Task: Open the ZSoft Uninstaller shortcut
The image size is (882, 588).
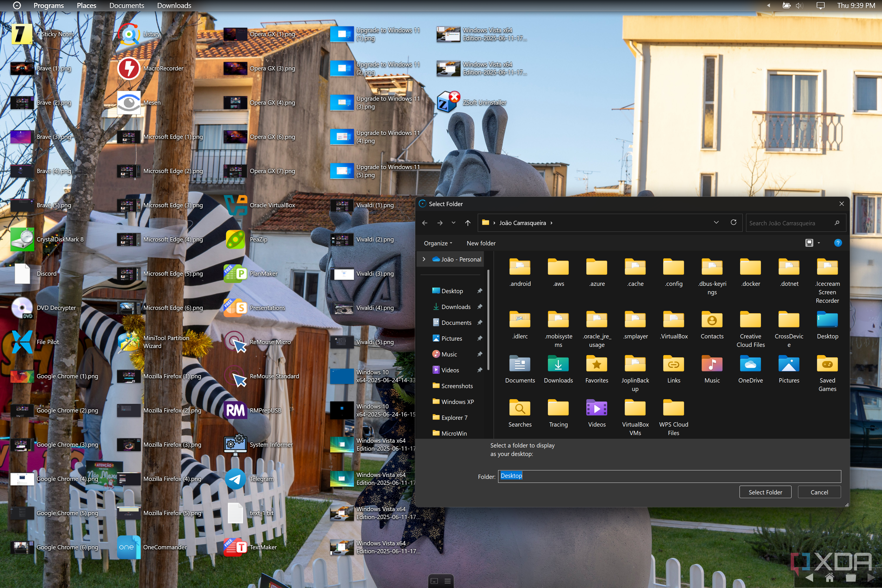Action: (448, 102)
